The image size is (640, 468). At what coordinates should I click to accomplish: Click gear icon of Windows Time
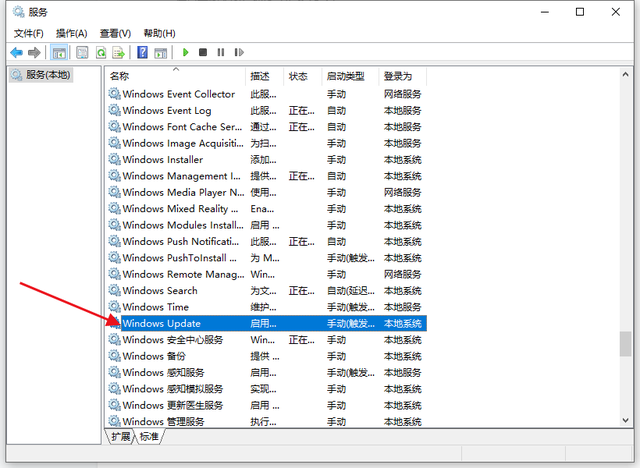pos(115,307)
